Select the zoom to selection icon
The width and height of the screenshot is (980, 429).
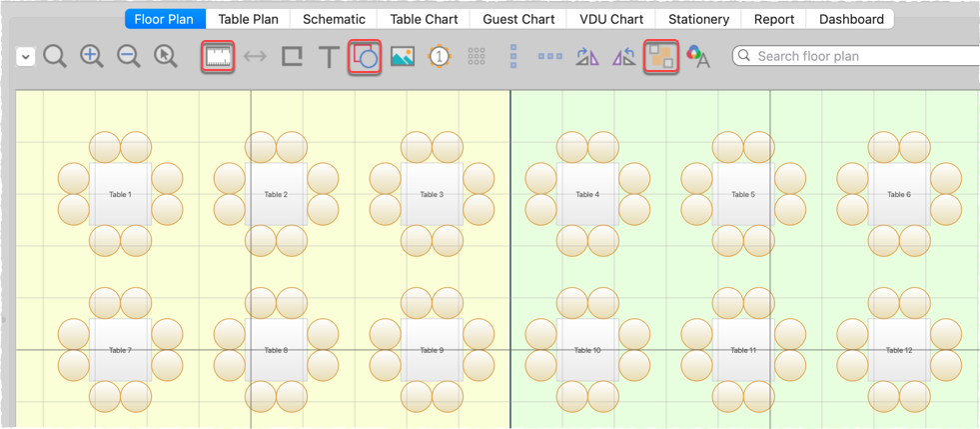pos(165,57)
